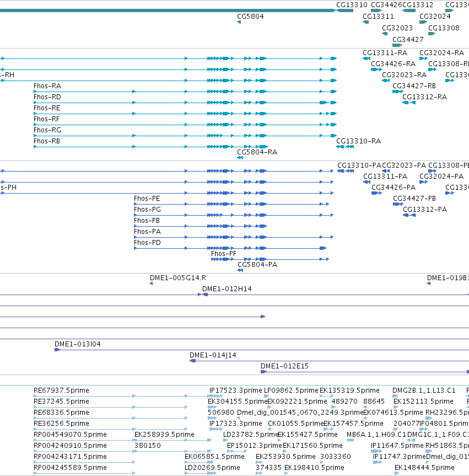Click the DME1-005G14.R clone label
The height and width of the screenshot is (476, 469).
[178, 278]
